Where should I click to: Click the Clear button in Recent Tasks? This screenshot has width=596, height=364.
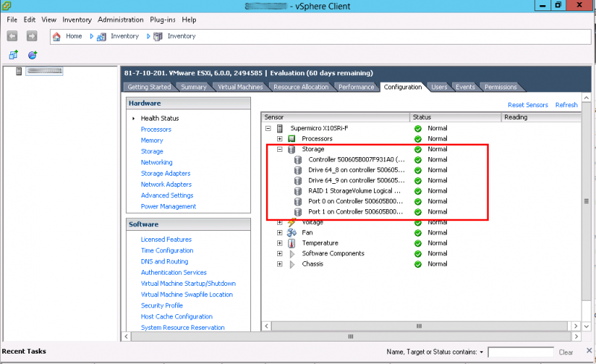click(565, 352)
